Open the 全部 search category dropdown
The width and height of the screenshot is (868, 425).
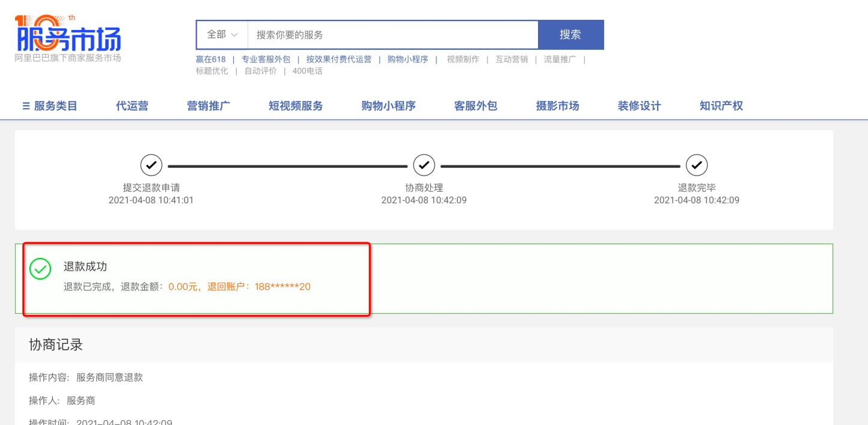click(222, 35)
